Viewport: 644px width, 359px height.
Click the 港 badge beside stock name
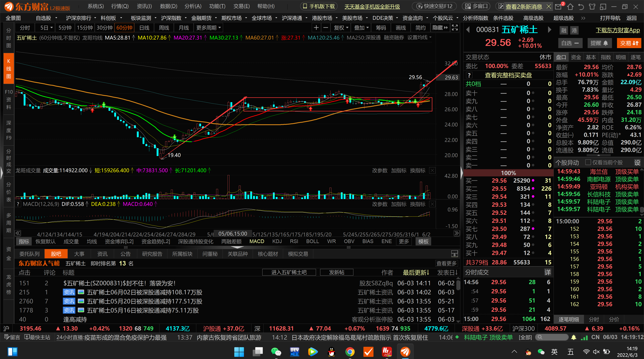pyautogui.click(x=575, y=30)
